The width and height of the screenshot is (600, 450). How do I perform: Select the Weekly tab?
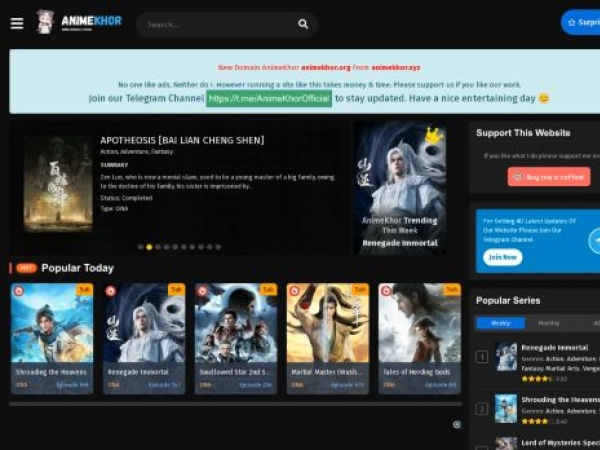click(501, 323)
